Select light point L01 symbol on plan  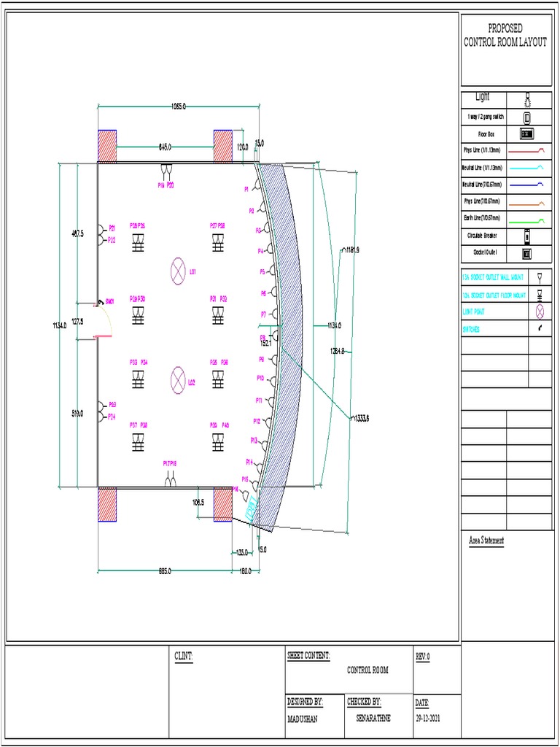click(x=178, y=271)
